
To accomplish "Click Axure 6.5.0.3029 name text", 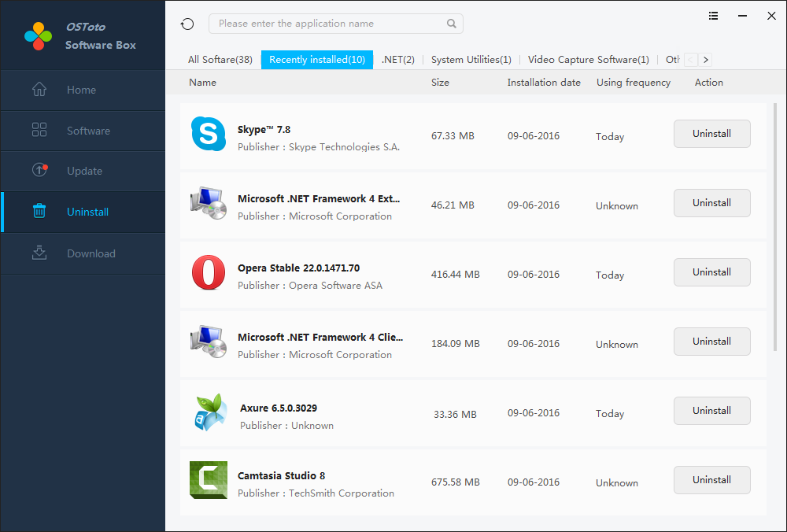I will tap(279, 408).
